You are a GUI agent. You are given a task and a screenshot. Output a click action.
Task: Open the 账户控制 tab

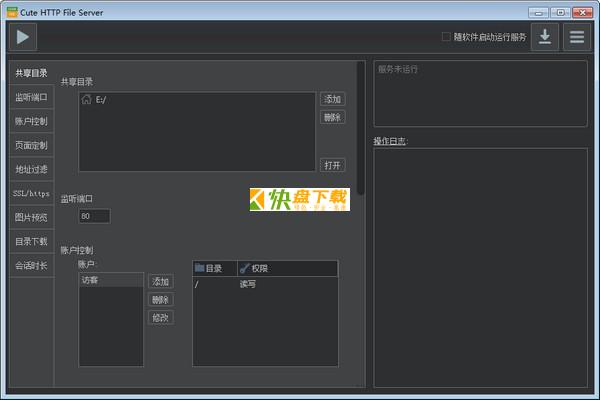31,121
